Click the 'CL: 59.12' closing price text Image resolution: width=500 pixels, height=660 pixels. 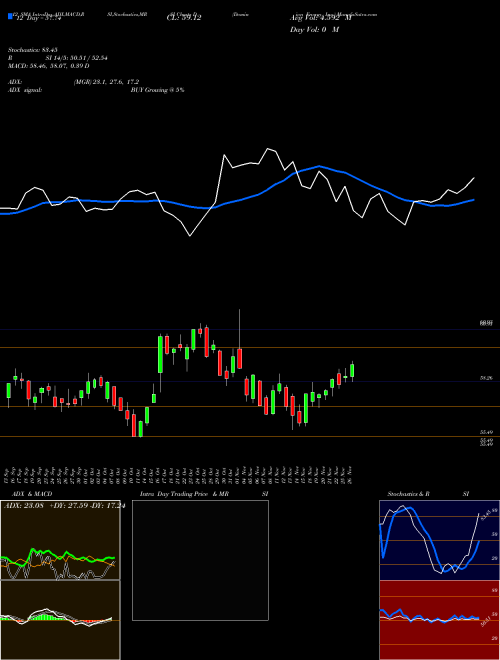[x=184, y=18]
